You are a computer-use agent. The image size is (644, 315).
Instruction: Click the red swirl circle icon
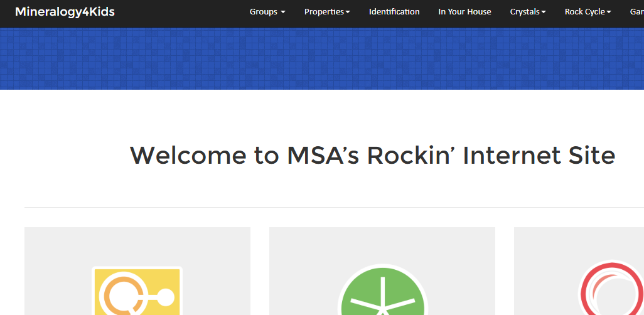(x=611, y=287)
